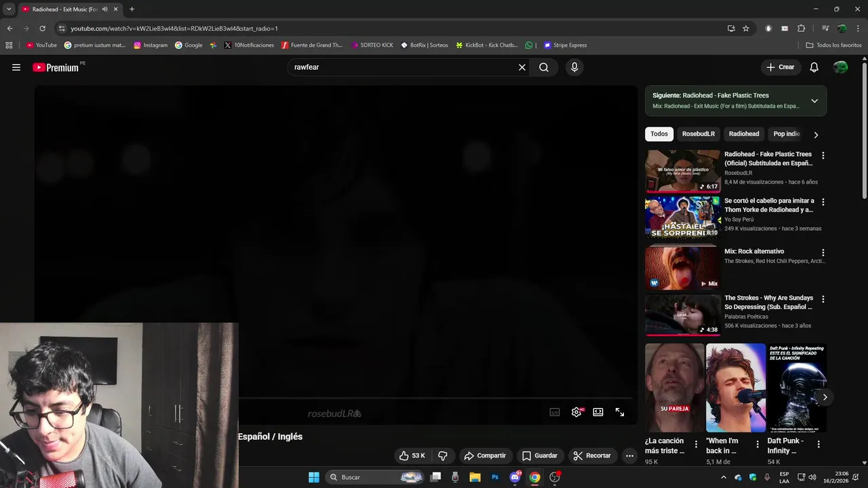Run search with the magnifier button
Image resolution: width=868 pixels, height=488 pixels.
pos(544,67)
